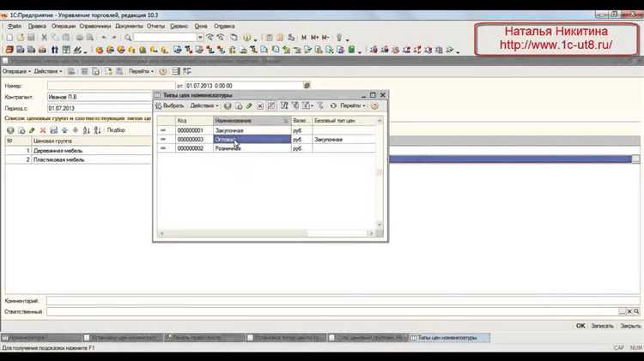This screenshot has width=644, height=361.
Task: Click OK button at bottom
Action: point(580,326)
